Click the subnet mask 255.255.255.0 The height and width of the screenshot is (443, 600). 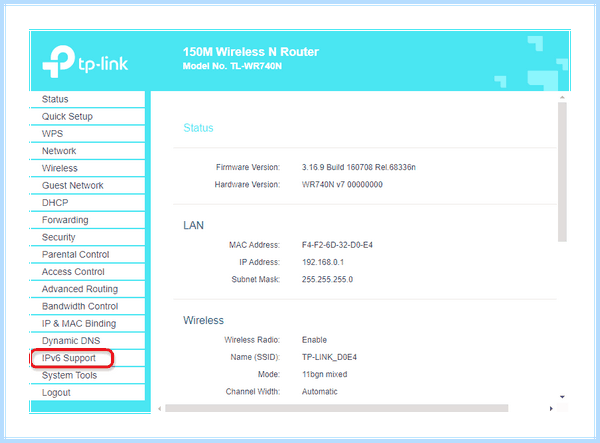pos(327,279)
